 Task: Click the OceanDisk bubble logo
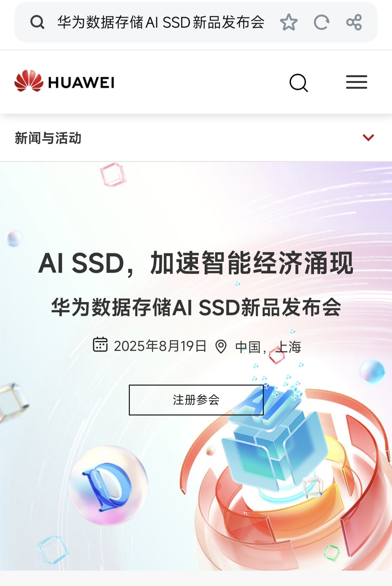[x=108, y=485]
